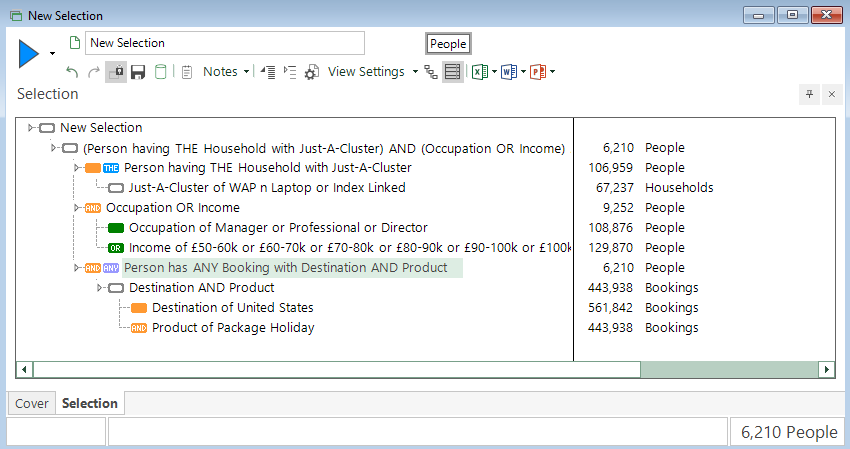
Task: Click the orange block icon beside Destination of United States
Action: (139, 308)
